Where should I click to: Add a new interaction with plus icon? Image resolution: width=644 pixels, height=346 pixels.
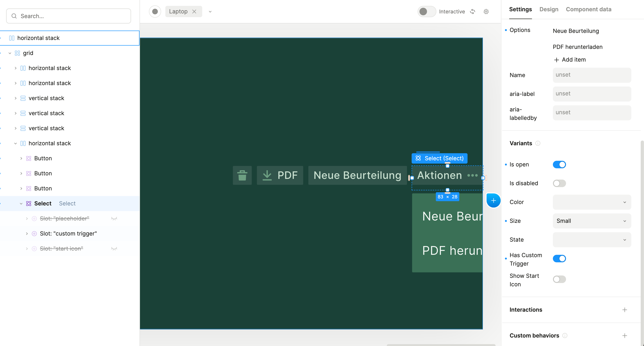tap(625, 310)
